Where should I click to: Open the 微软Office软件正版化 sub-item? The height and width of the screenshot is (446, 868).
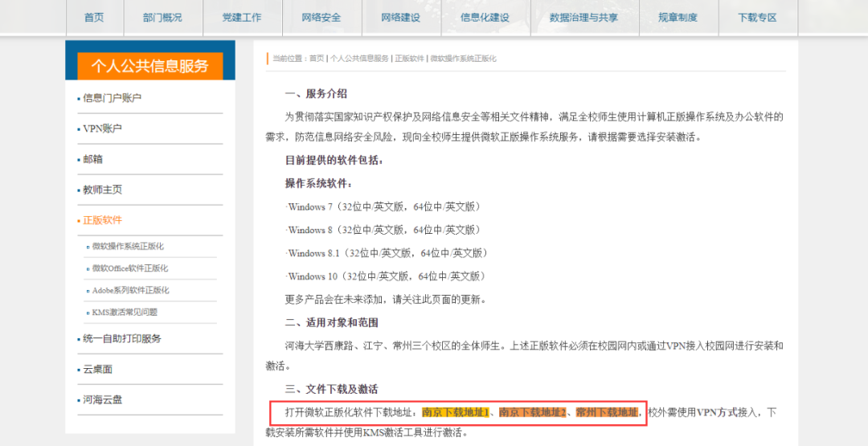coord(130,268)
